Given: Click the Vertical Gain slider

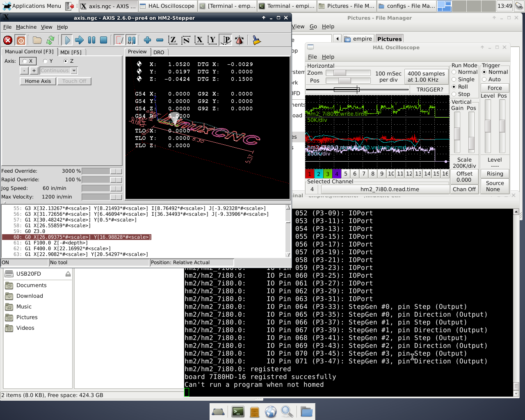Looking at the screenshot, I should pos(457,132).
